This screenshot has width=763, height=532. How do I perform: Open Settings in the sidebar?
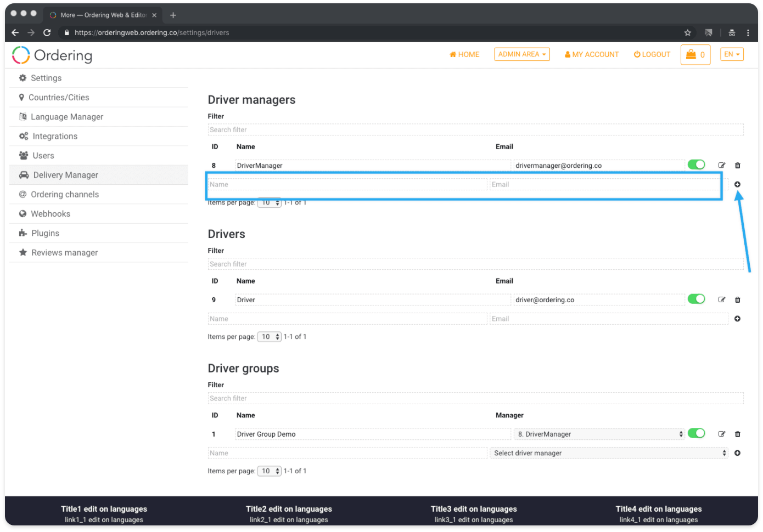click(x=99, y=78)
